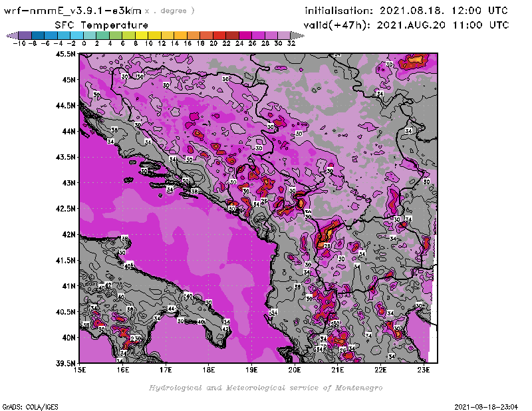
Task: Click the left arrow end of color bar
Action: [x=9, y=35]
